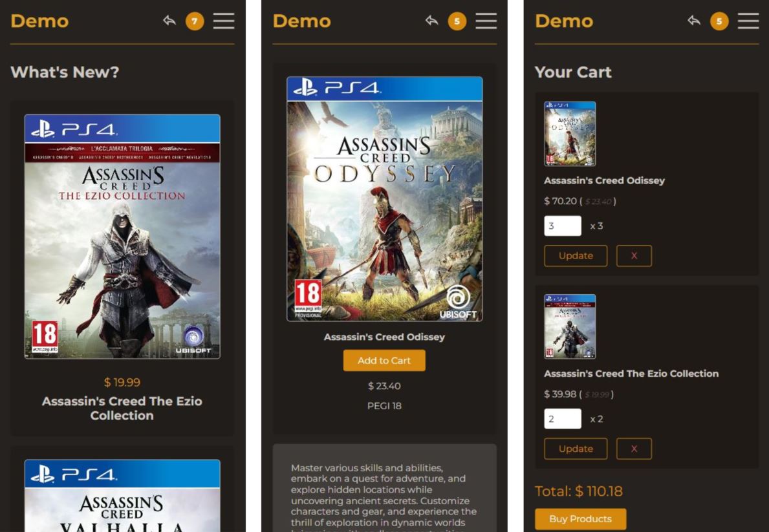Remove Ezio Collection with X button

[634, 449]
